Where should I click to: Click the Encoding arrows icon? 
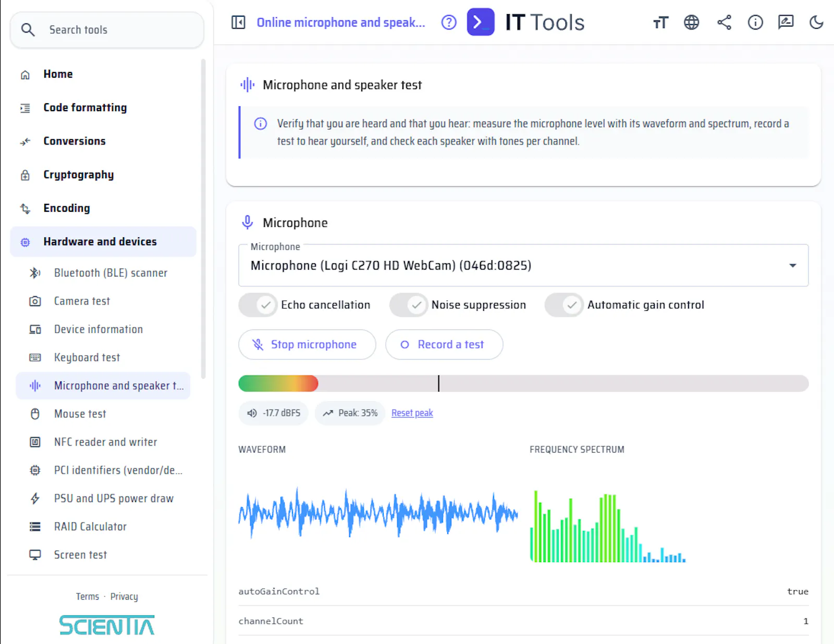(25, 209)
